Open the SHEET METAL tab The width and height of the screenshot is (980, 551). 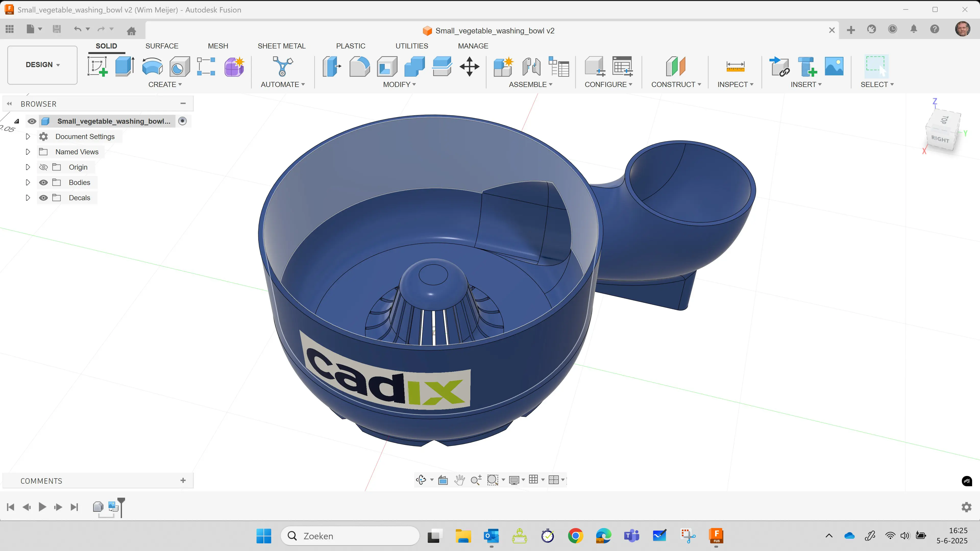pyautogui.click(x=281, y=46)
